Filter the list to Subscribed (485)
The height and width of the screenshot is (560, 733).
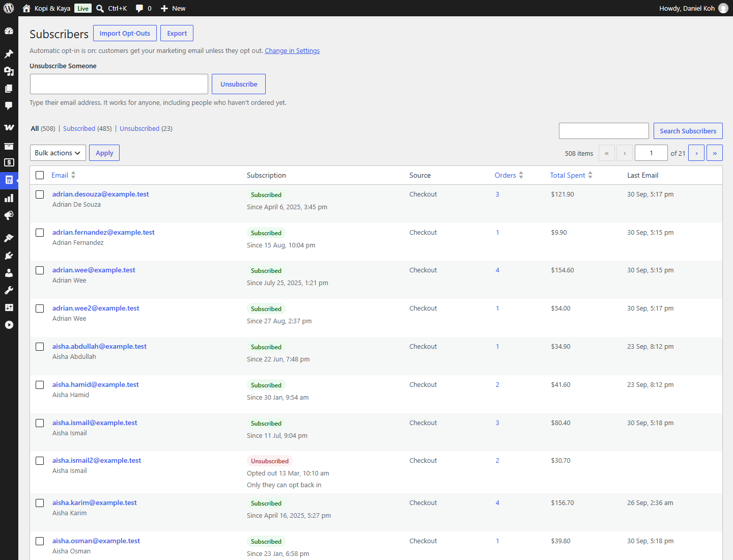[87, 128]
